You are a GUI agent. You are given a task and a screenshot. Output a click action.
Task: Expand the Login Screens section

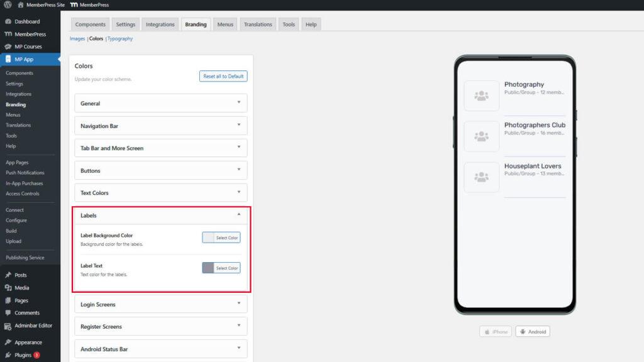pos(238,304)
